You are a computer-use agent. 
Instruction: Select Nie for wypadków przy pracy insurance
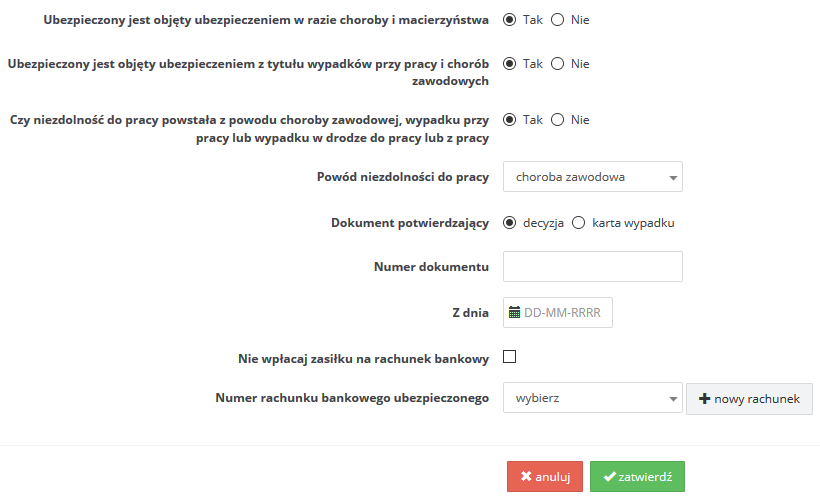tap(557, 64)
